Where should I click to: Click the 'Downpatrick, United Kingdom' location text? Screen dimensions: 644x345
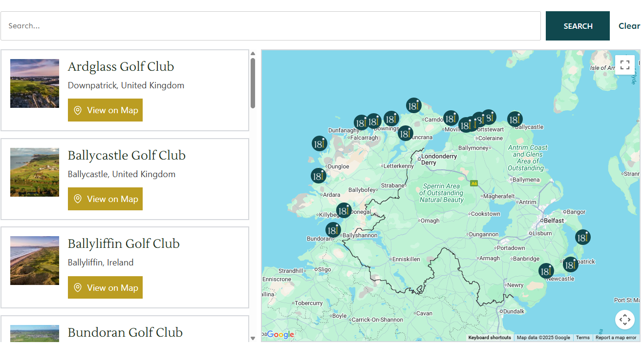[126, 85]
